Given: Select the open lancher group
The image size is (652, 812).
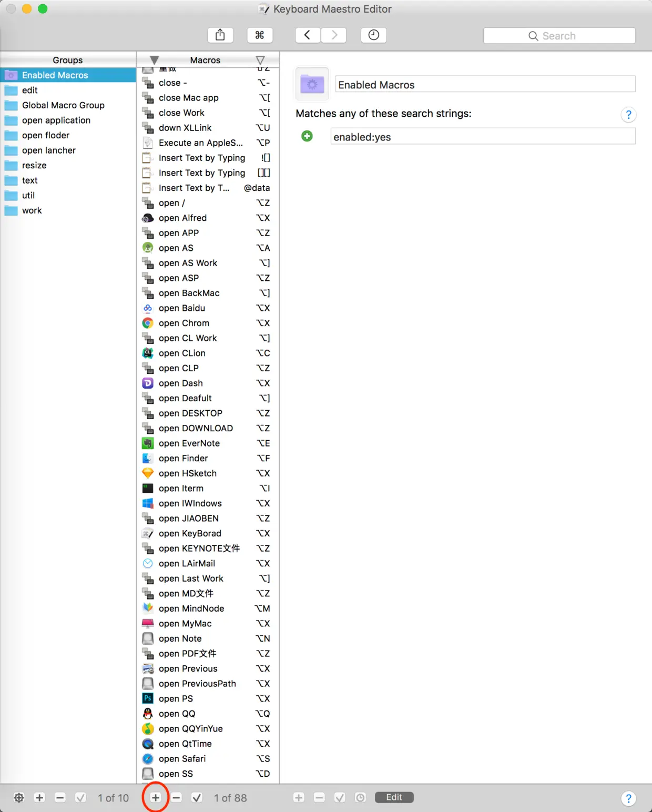Looking at the screenshot, I should point(68,150).
